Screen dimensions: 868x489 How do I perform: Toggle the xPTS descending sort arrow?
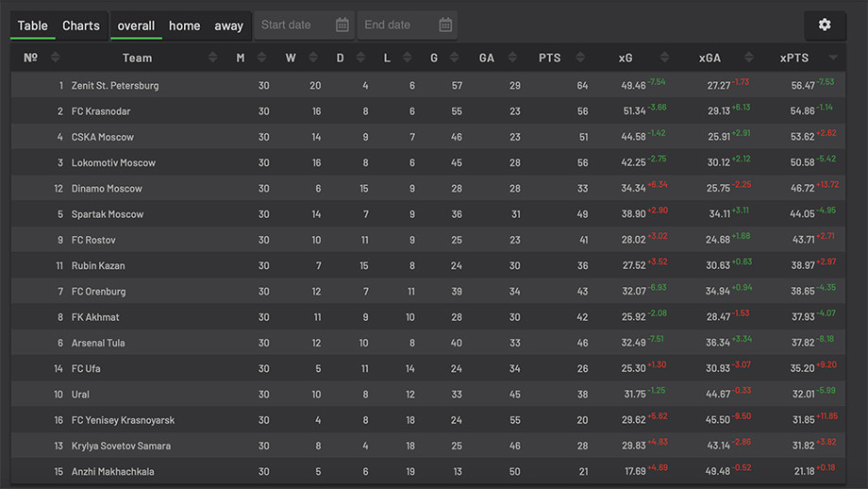832,58
